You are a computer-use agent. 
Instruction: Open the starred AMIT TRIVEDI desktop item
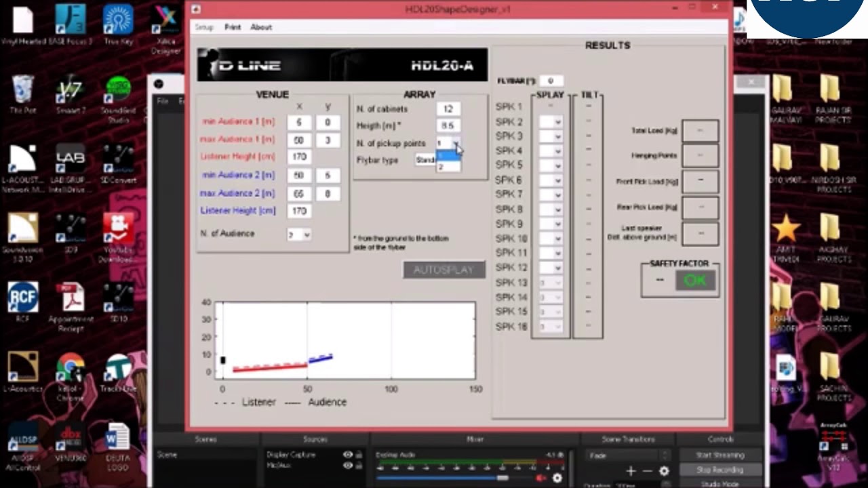point(785,239)
